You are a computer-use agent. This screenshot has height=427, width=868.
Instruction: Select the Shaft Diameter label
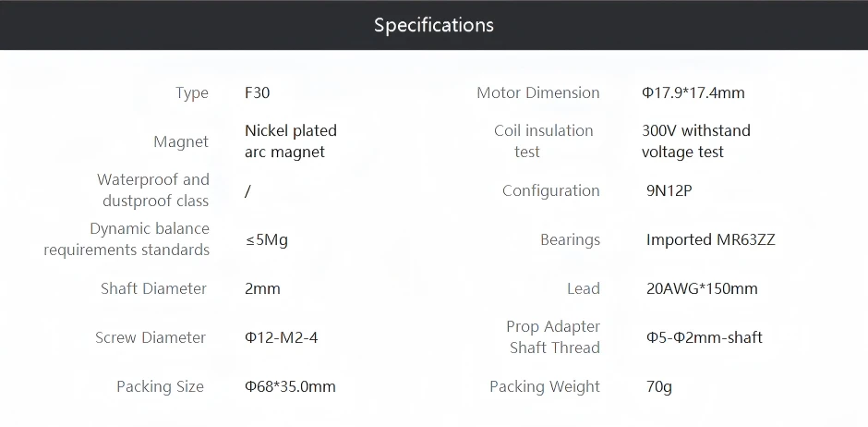(x=153, y=288)
